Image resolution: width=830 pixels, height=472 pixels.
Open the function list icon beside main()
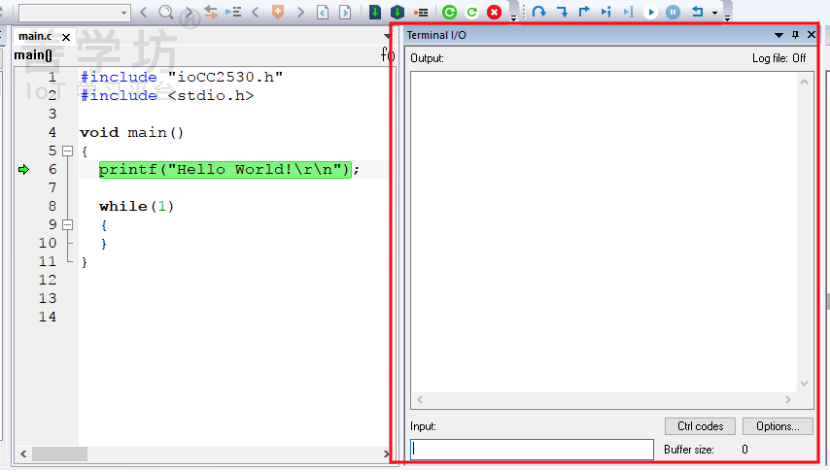387,54
